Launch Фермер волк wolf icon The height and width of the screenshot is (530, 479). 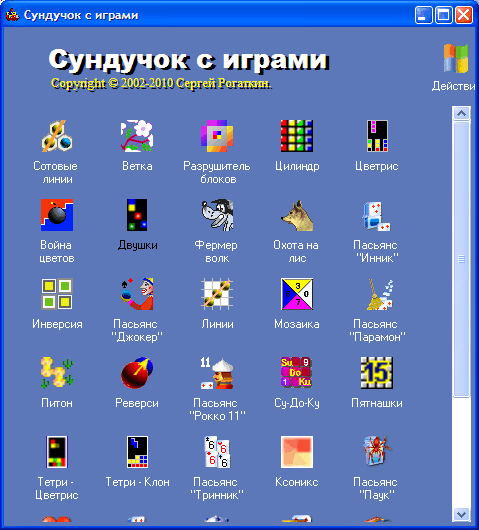pos(217,215)
